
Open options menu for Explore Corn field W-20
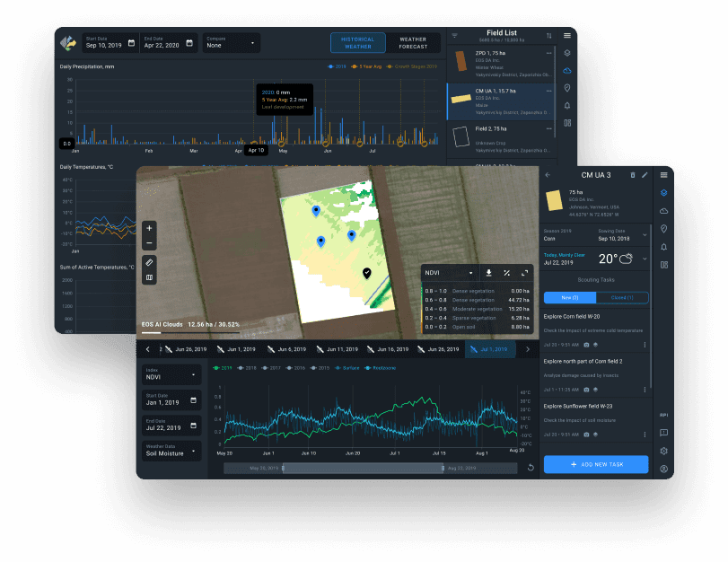coord(645,345)
